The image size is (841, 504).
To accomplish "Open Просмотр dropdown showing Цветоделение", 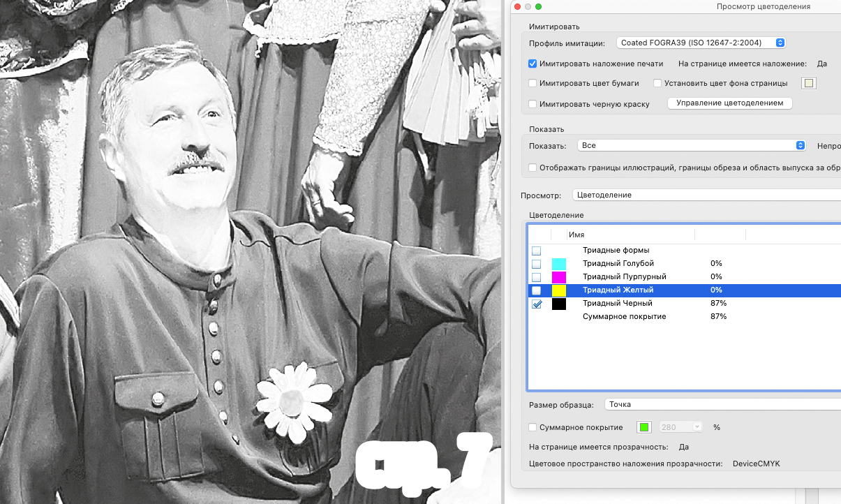I will point(706,195).
